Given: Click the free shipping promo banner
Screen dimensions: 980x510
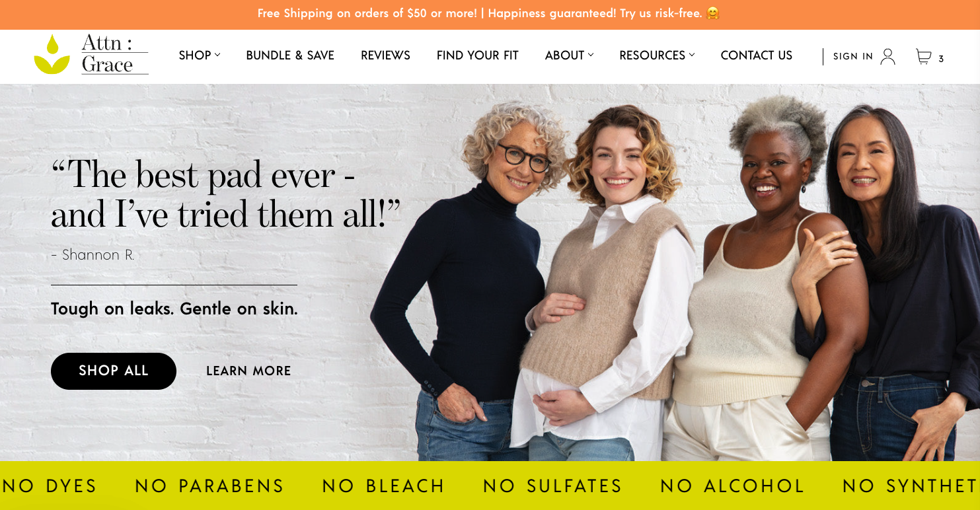Looking at the screenshot, I should [x=490, y=14].
